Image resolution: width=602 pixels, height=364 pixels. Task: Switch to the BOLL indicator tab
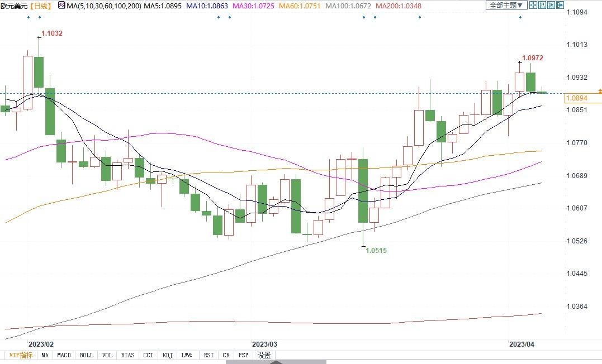click(86, 355)
